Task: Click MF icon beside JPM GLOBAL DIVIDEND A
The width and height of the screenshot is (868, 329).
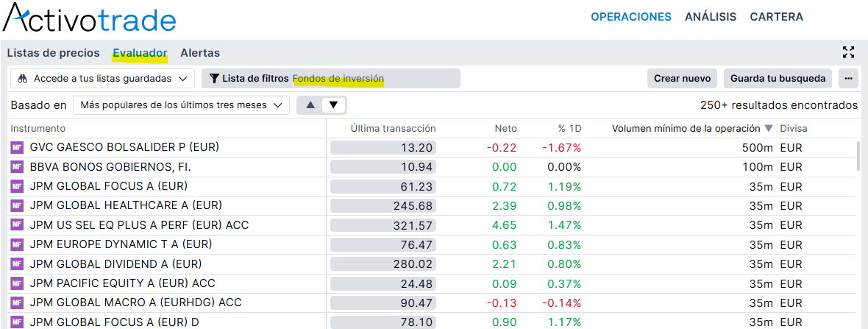Action: pyautogui.click(x=17, y=264)
